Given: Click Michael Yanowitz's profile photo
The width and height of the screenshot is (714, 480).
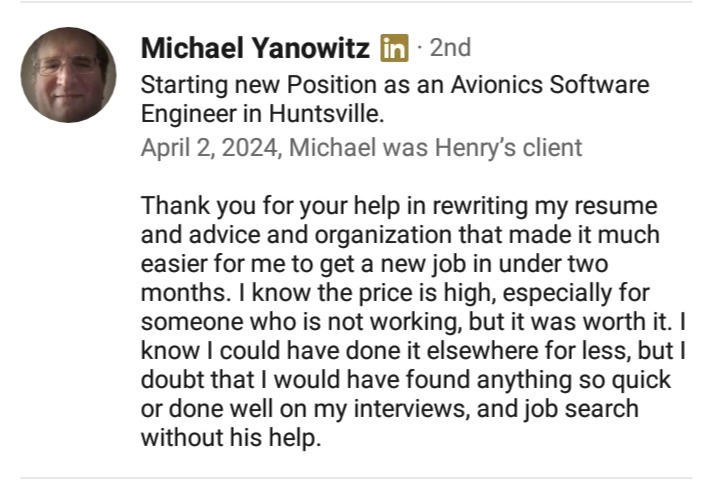Looking at the screenshot, I should click(69, 75).
